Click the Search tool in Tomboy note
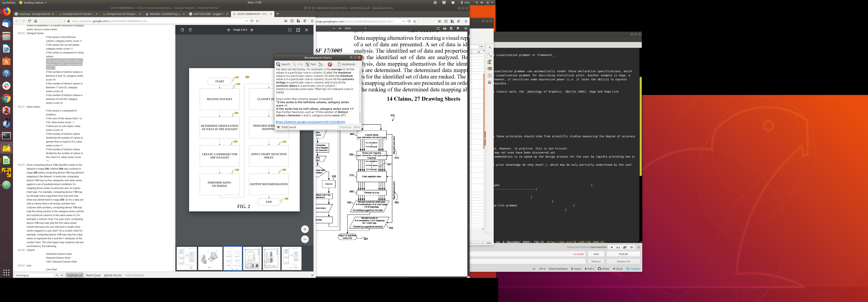Screen dimensions: 868x302 pos(283,64)
